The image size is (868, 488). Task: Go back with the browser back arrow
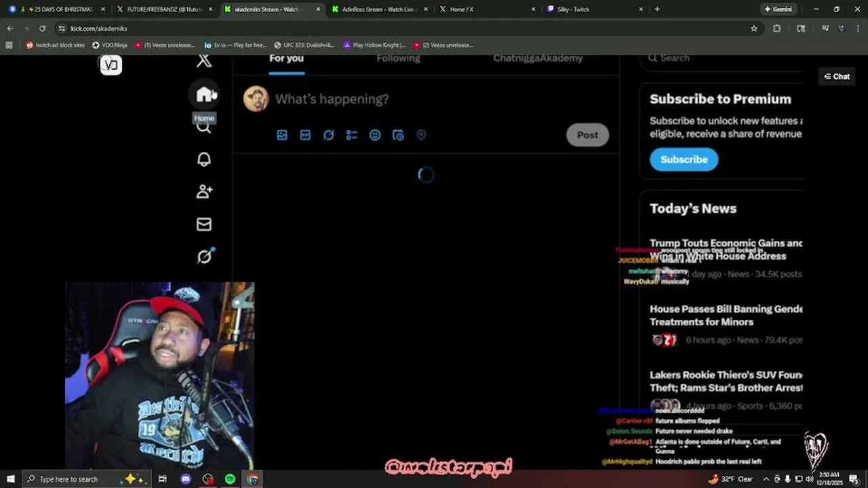click(x=9, y=28)
